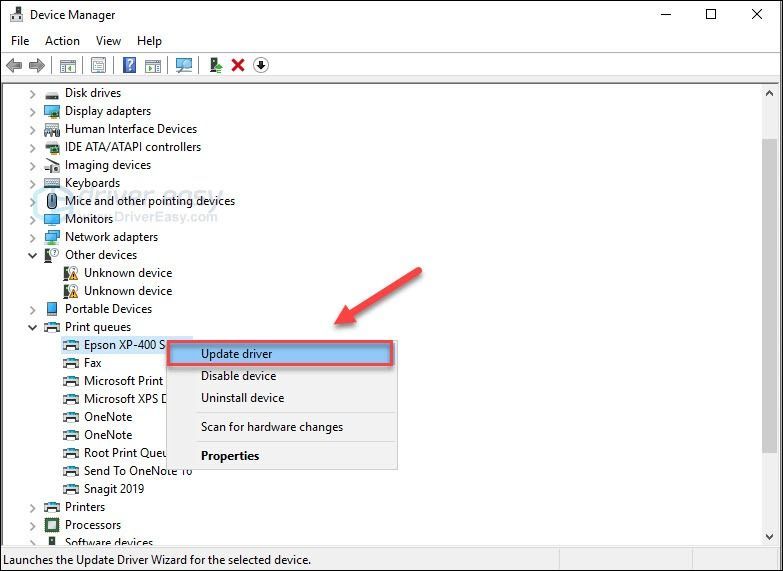The height and width of the screenshot is (571, 783).
Task: Click the printer icon beside Fax
Action: pos(71,363)
